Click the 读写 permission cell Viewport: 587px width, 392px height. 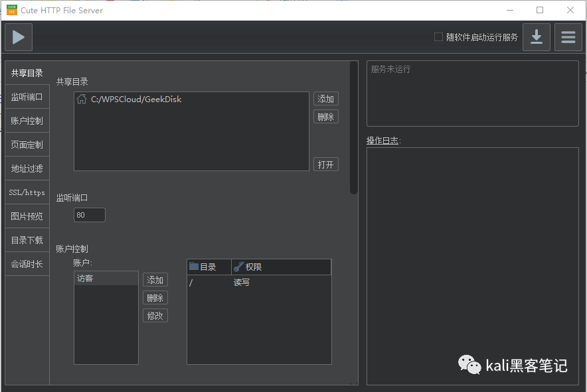tap(242, 283)
